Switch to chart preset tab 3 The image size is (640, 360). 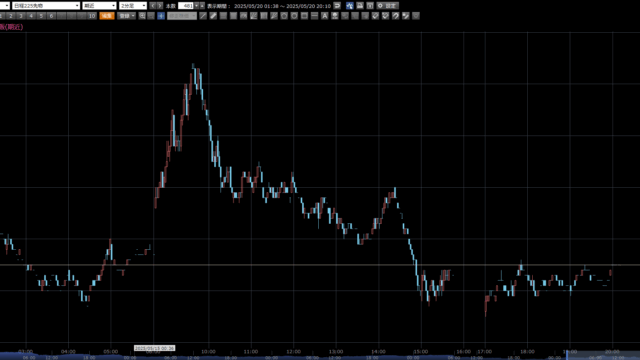tap(21, 16)
